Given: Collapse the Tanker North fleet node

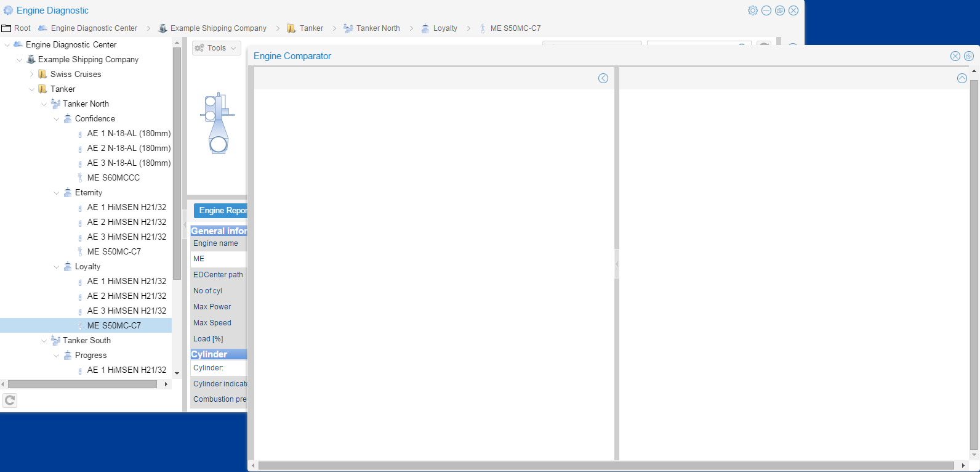Looking at the screenshot, I should coord(44,104).
